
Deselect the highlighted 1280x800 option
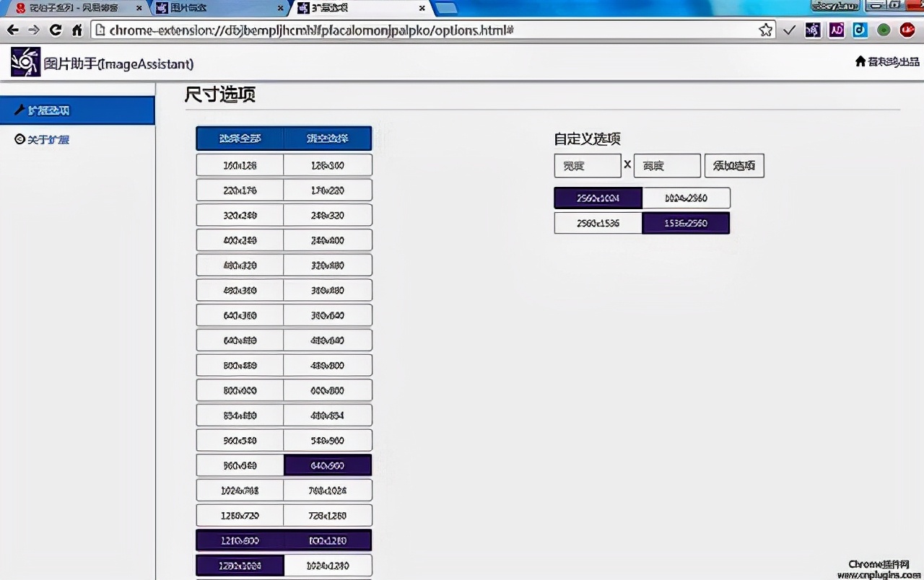tap(240, 540)
